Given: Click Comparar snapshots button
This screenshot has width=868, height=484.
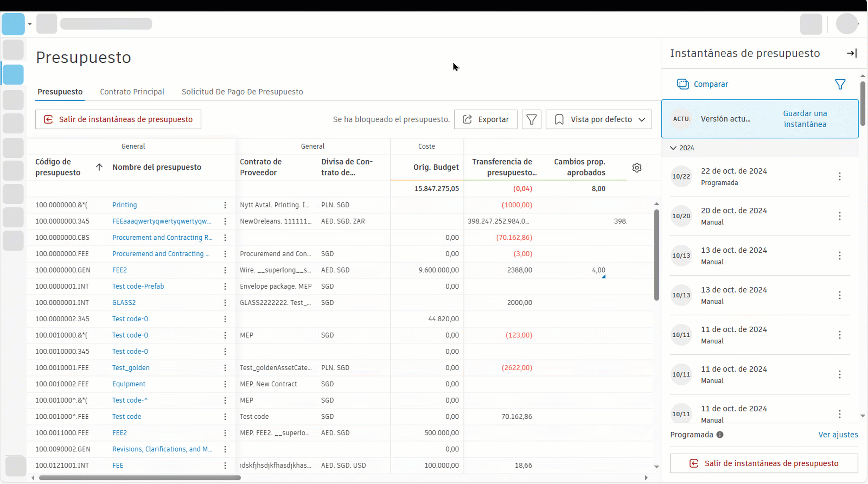Looking at the screenshot, I should [x=703, y=84].
